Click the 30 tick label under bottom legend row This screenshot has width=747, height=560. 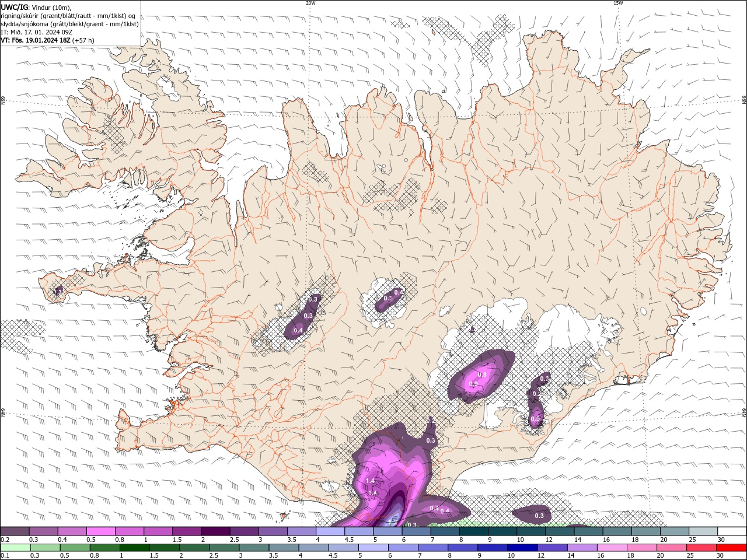(720, 556)
